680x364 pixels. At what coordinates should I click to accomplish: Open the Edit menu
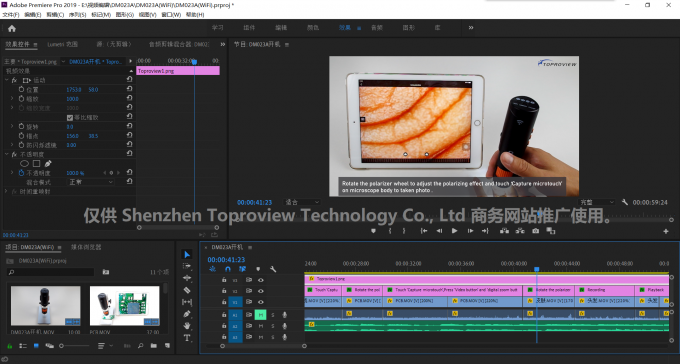[33, 15]
